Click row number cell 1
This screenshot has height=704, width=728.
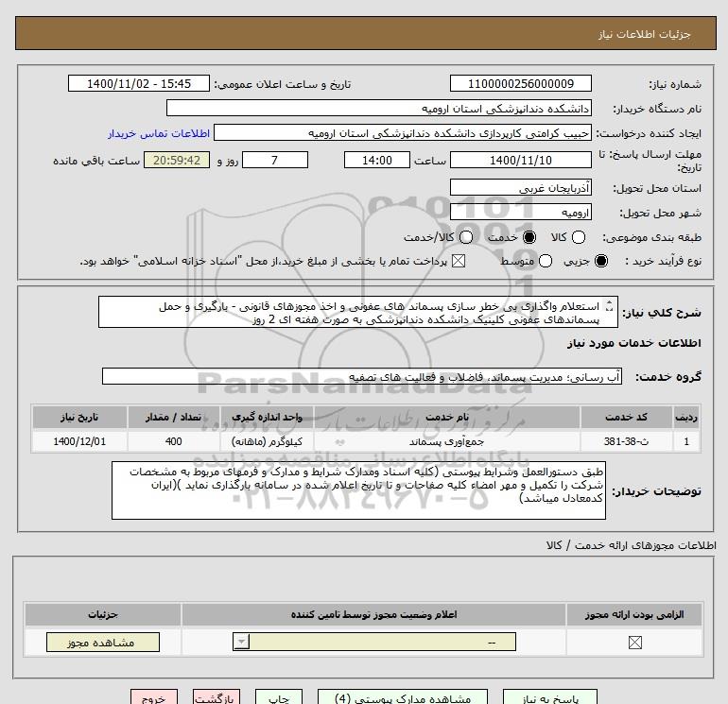coord(686,441)
